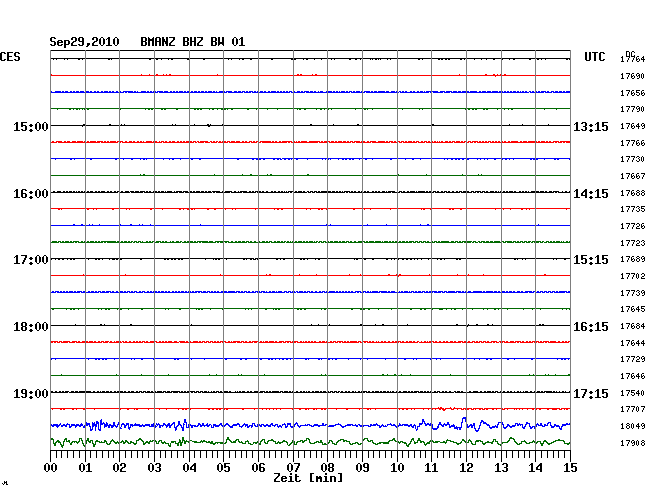This screenshot has width=650, height=494.
Task: Click minute tick label 03
Action: (x=154, y=467)
